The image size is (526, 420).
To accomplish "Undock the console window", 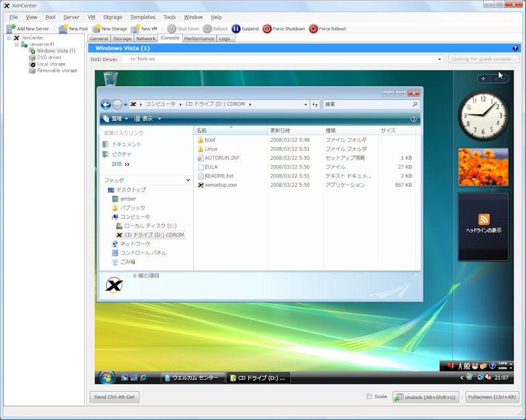I will coord(425,397).
